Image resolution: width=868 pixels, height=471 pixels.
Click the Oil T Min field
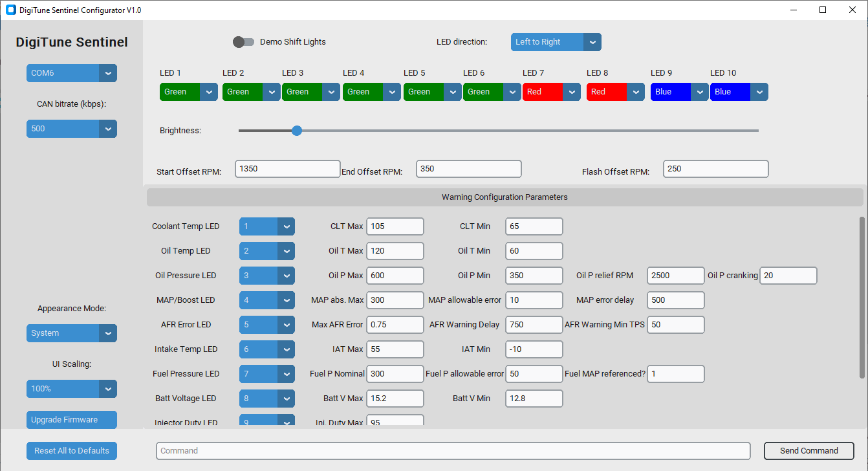click(534, 251)
